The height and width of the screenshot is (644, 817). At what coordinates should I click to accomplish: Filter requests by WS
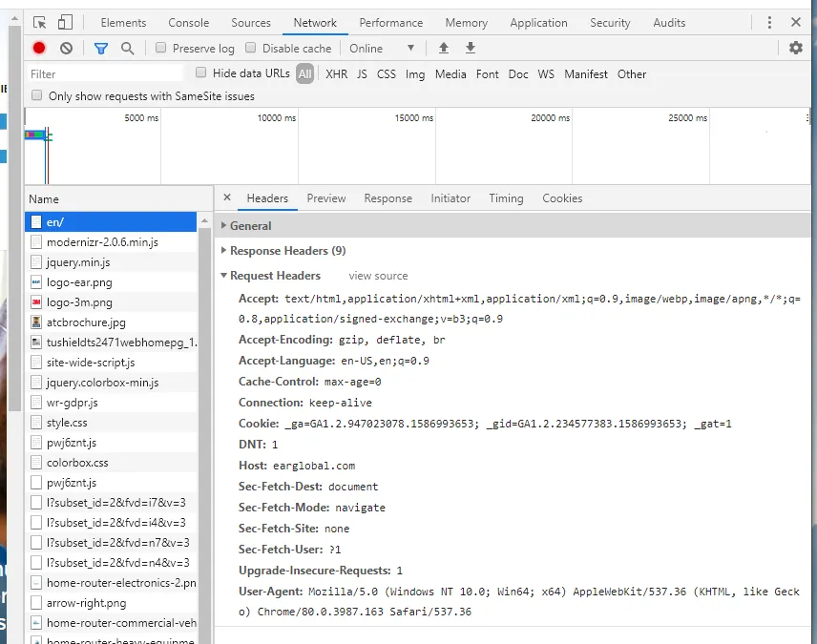pyautogui.click(x=546, y=74)
